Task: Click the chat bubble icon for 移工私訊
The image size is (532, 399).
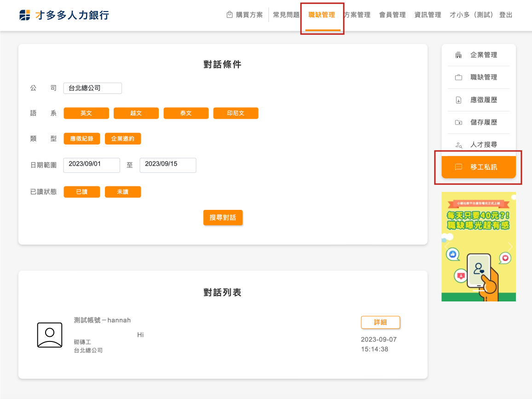Action: [458, 167]
